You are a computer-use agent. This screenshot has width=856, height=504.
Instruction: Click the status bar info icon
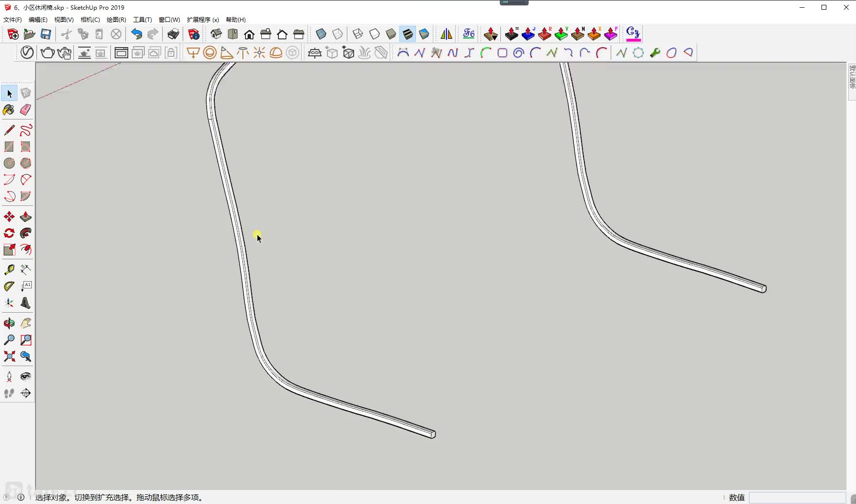21,497
